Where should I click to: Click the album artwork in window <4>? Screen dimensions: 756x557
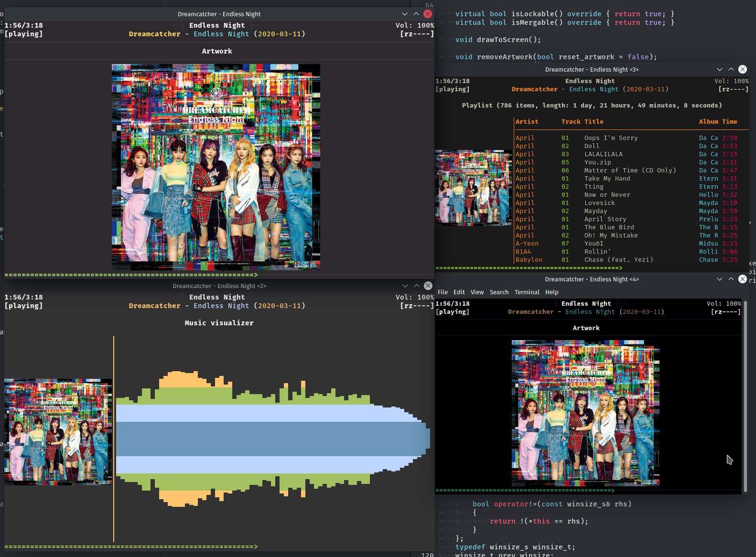pyautogui.click(x=585, y=413)
